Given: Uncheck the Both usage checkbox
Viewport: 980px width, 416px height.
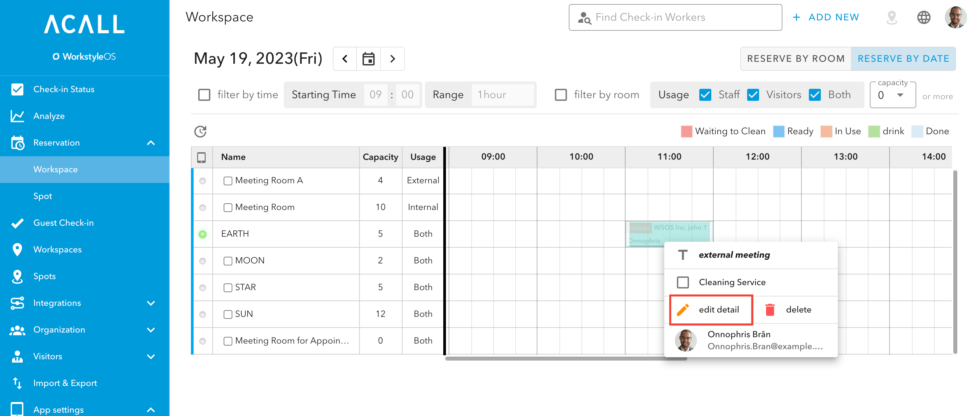Looking at the screenshot, I should click(814, 95).
